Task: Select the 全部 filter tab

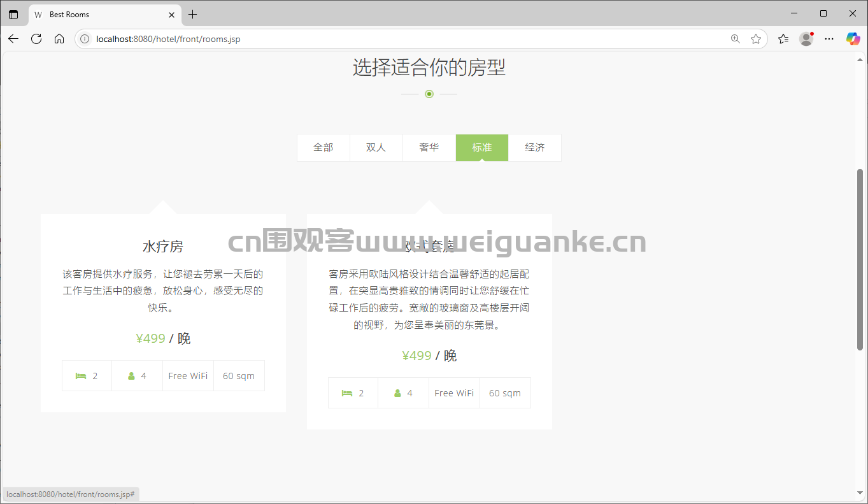Action: click(x=324, y=147)
